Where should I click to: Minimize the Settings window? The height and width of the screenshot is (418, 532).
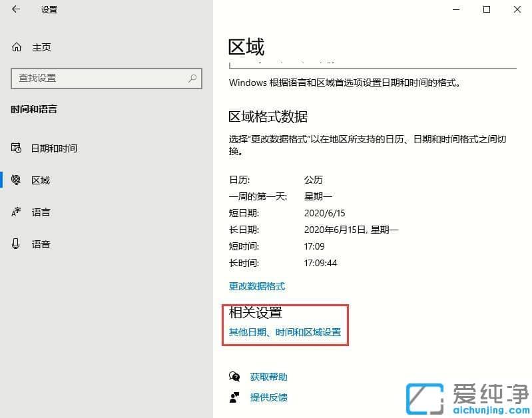coord(456,9)
